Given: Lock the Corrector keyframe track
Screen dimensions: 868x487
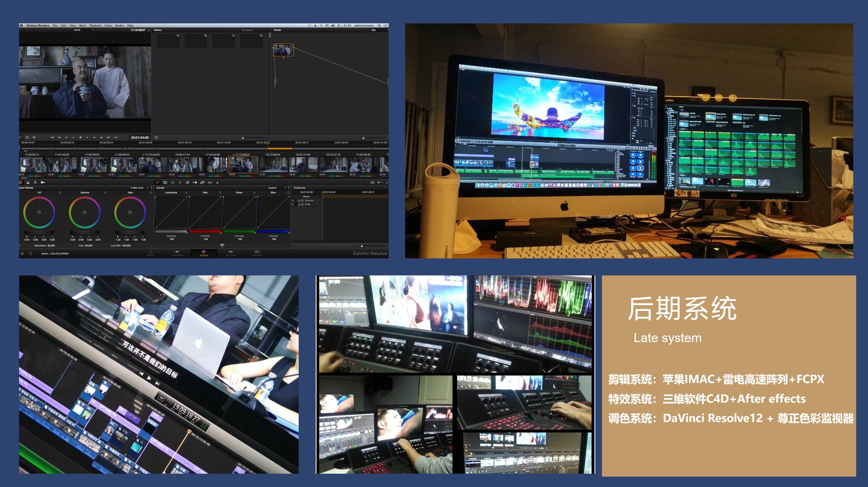Looking at the screenshot, I should tap(299, 201).
